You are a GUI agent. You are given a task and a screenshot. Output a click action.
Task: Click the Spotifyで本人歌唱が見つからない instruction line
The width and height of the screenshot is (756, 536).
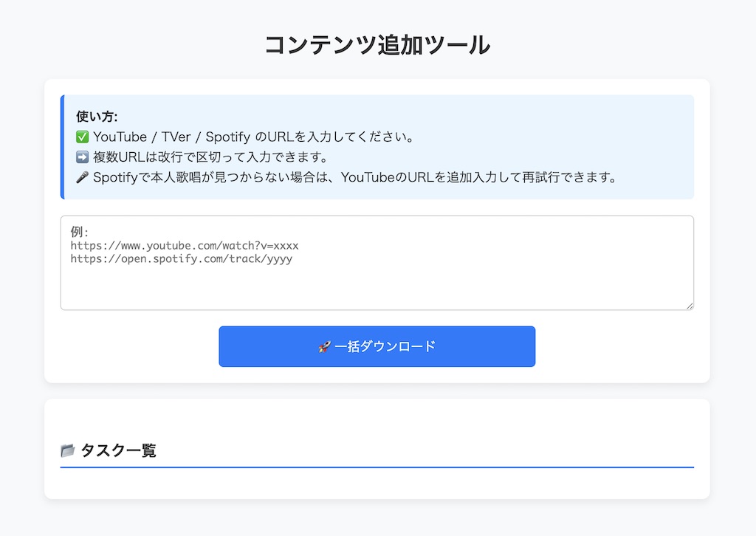[x=354, y=178]
